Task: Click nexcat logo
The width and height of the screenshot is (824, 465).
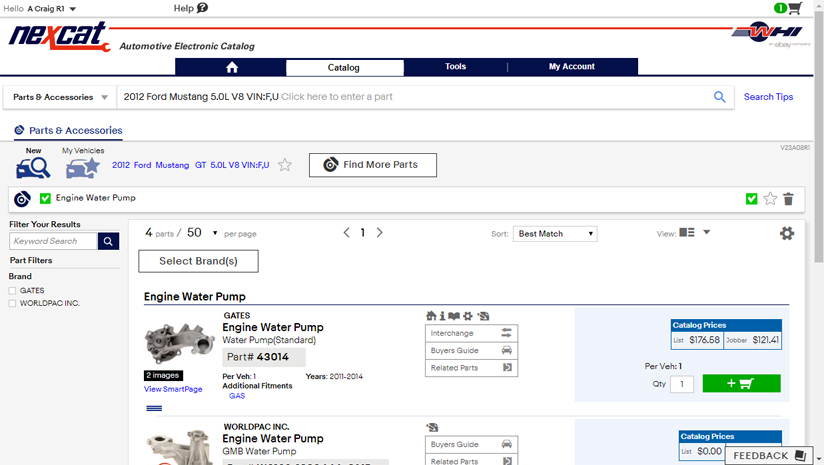Action: [x=59, y=37]
